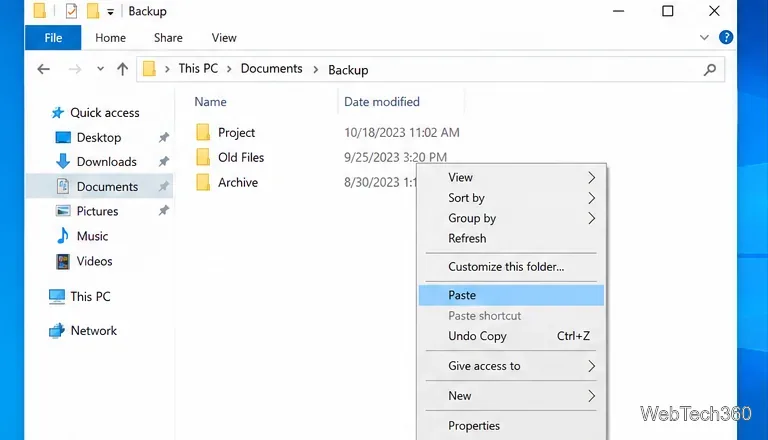Open Documents in the navigation pane
Screen dimensions: 768x440
pos(107,187)
